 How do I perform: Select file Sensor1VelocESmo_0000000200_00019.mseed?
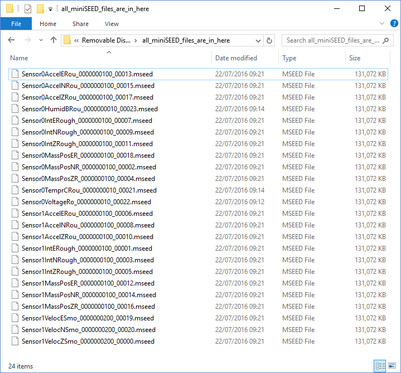[x=198, y=318]
